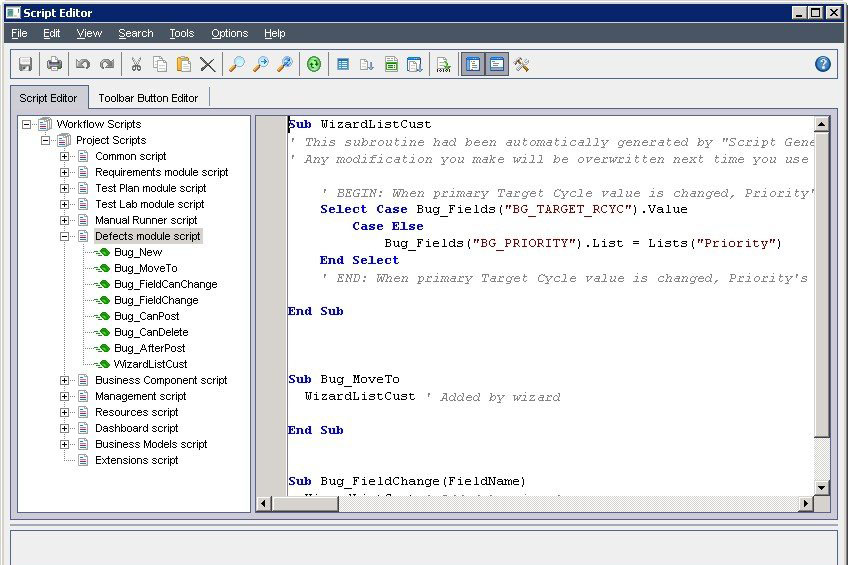Open the hammer and wrench settings icon
The width and height of the screenshot is (848, 565).
coord(521,64)
